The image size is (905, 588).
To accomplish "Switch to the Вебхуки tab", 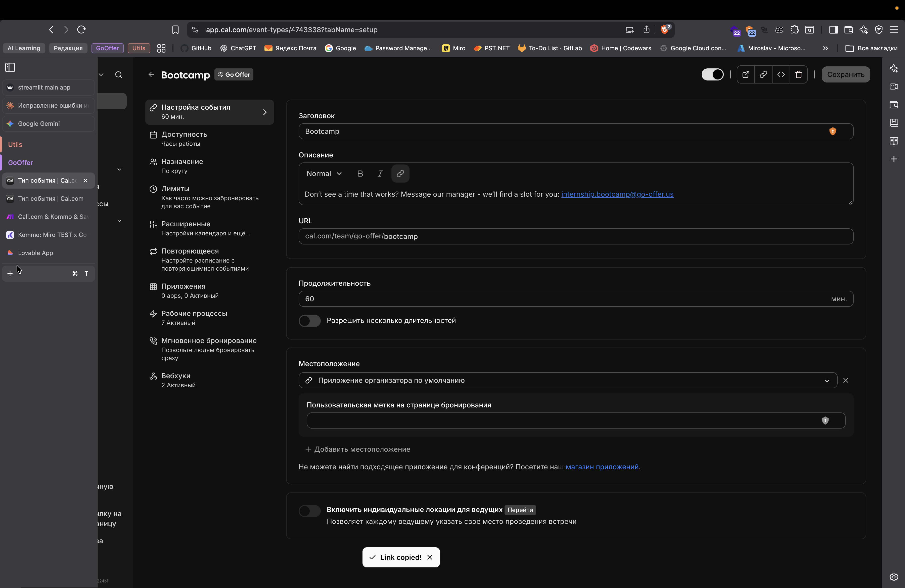I will tap(176, 380).
